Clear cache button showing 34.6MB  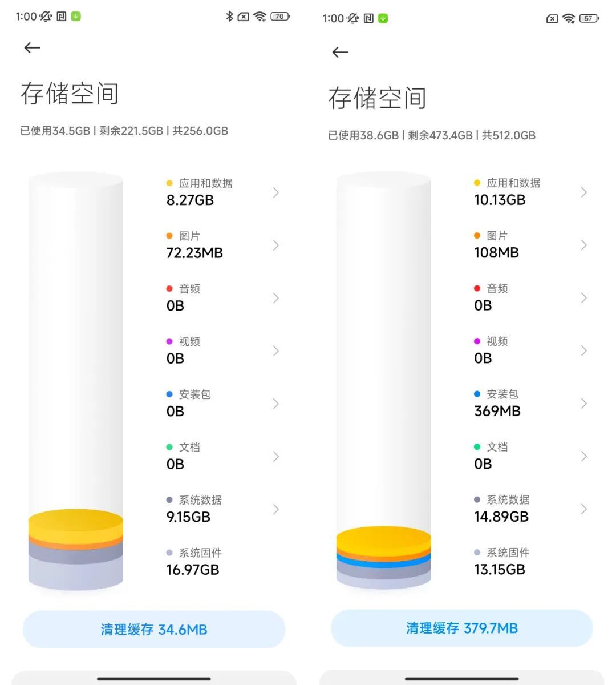(154, 630)
